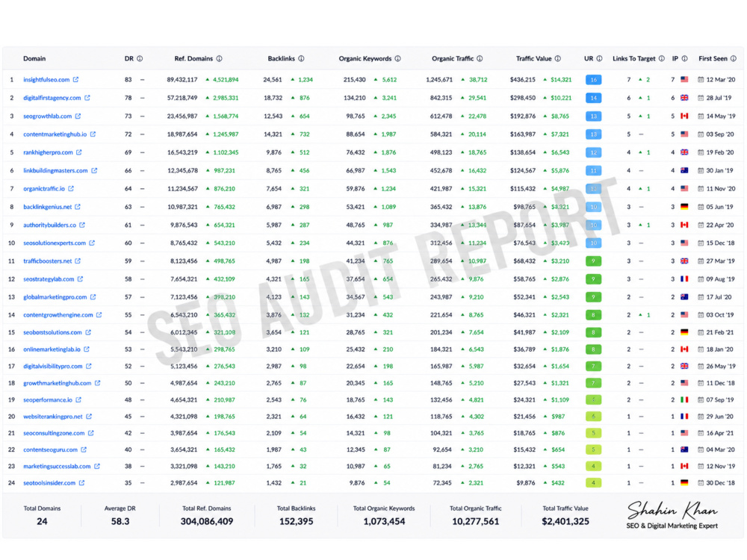Sort by Ref. Domains column header

point(193,58)
